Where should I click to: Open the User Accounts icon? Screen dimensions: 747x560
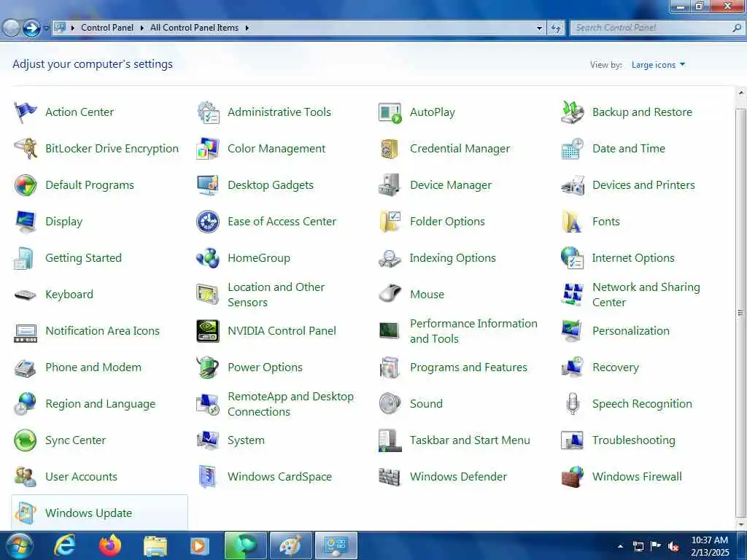(x=26, y=477)
